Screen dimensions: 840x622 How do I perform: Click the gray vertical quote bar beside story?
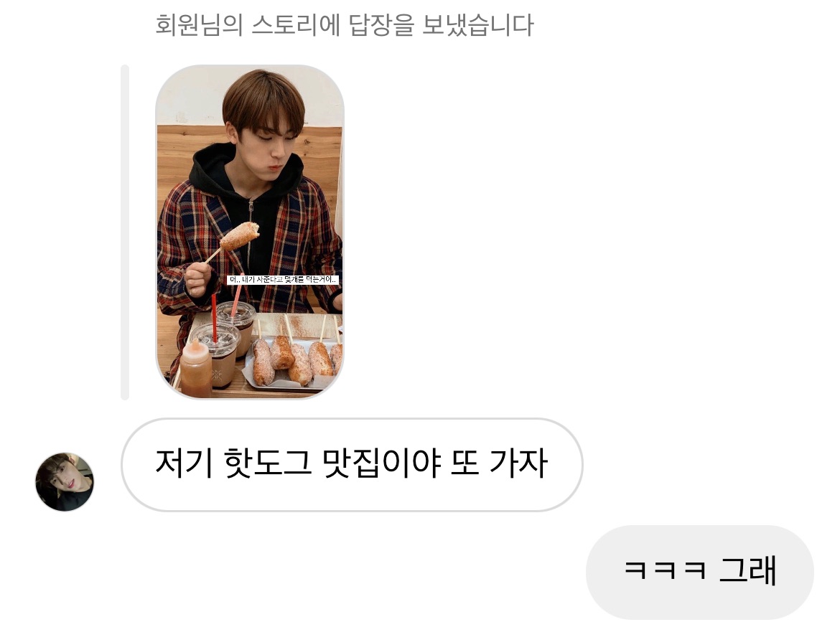pos(125,232)
